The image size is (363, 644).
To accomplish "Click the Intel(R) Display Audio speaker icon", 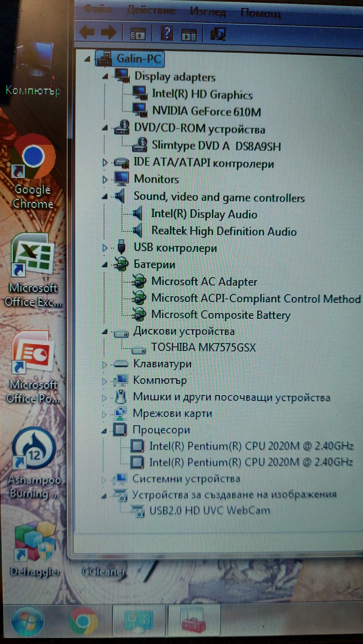I will coord(138,213).
